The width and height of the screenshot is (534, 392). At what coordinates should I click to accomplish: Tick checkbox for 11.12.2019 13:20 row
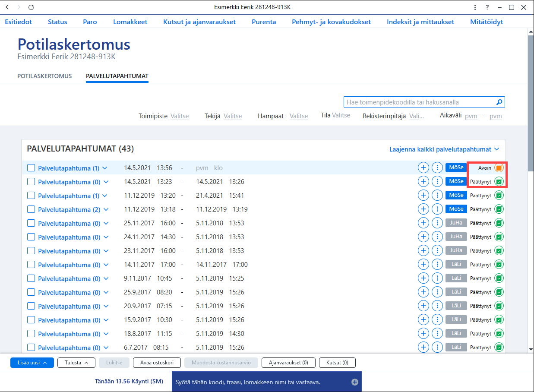tap(31, 196)
